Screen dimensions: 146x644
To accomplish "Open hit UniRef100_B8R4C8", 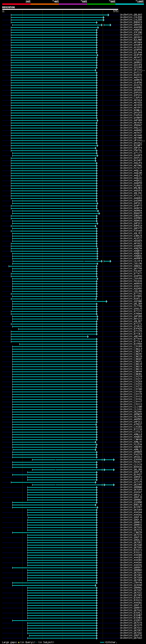I will [x=131, y=22].
